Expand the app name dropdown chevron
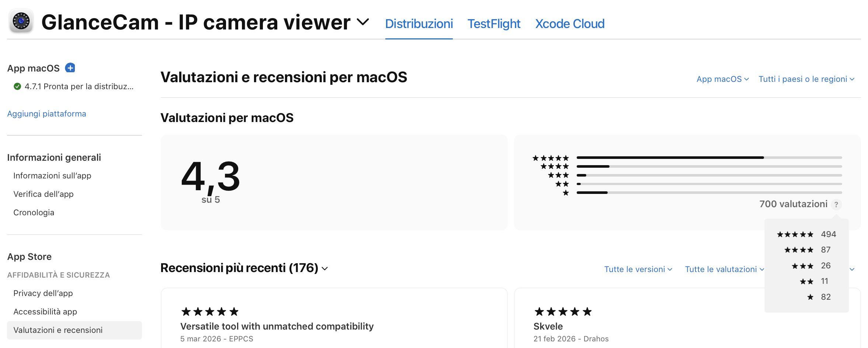The width and height of the screenshot is (868, 348). coord(363,22)
